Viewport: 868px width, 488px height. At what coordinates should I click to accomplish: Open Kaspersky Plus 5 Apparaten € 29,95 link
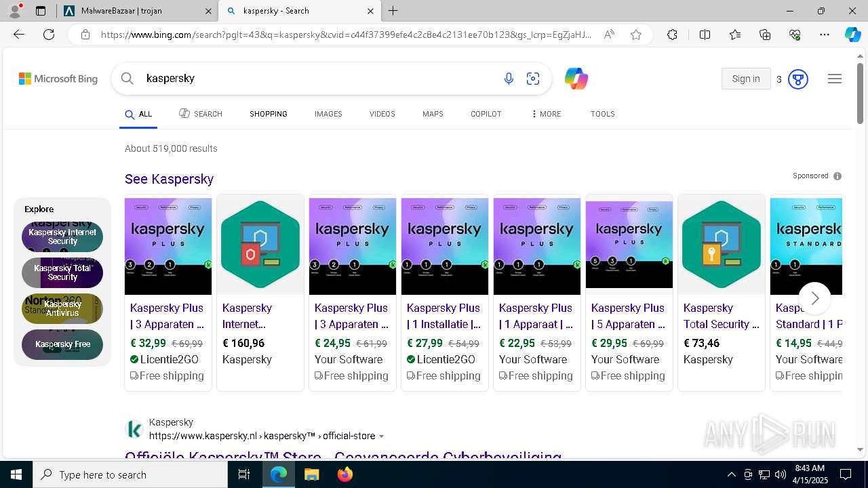coord(628,316)
